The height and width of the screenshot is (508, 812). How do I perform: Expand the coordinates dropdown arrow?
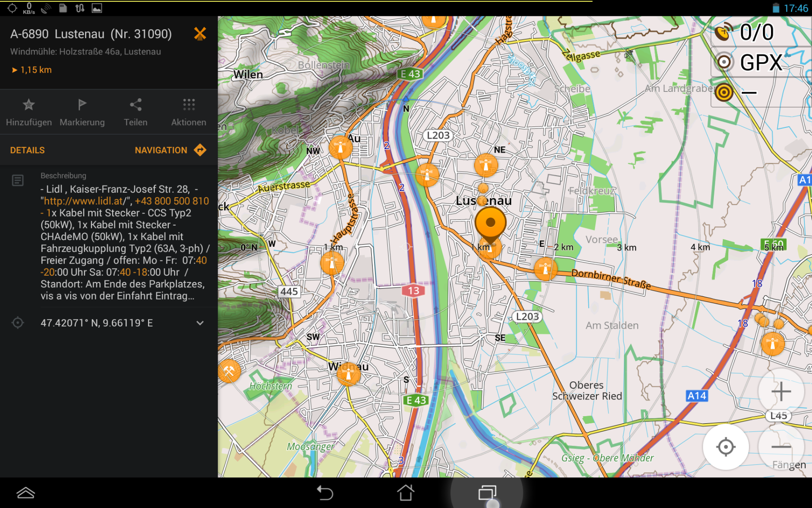click(200, 323)
